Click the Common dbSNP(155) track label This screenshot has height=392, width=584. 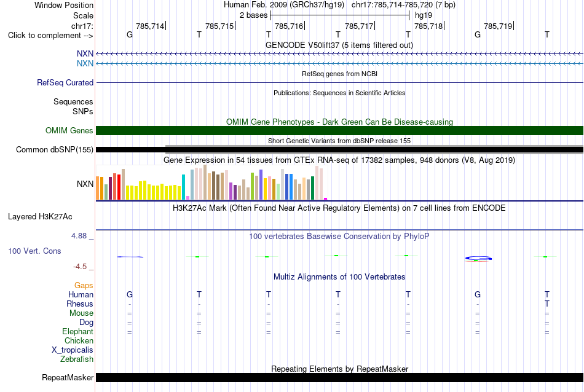click(54, 150)
